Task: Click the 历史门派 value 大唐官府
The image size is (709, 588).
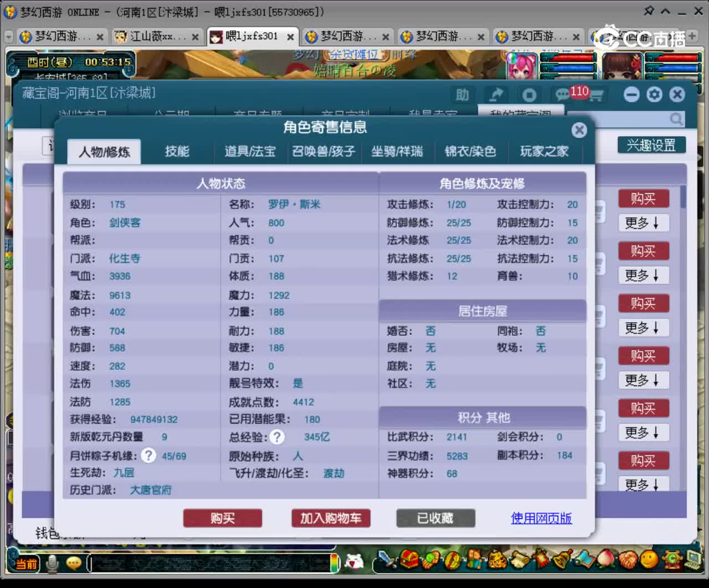Action: pyautogui.click(x=151, y=491)
